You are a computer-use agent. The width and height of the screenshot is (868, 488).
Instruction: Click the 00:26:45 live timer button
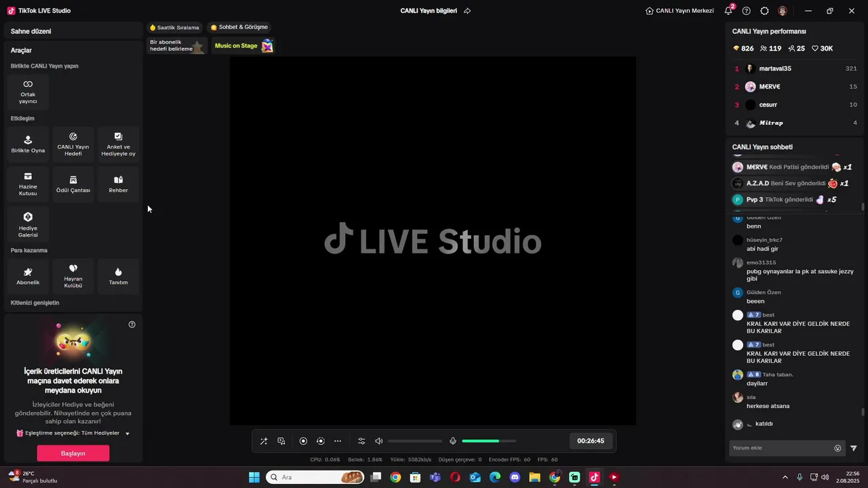591,441
